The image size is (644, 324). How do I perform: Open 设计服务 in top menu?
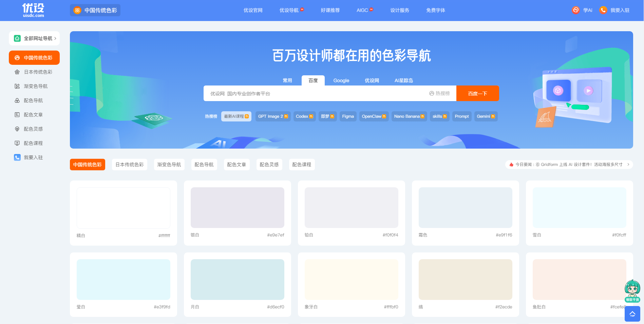[x=400, y=10]
